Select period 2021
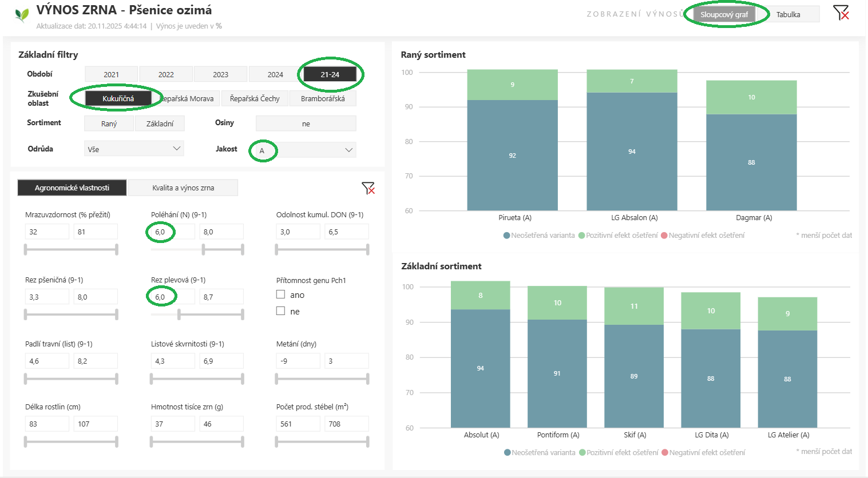868x478 pixels. [x=112, y=74]
